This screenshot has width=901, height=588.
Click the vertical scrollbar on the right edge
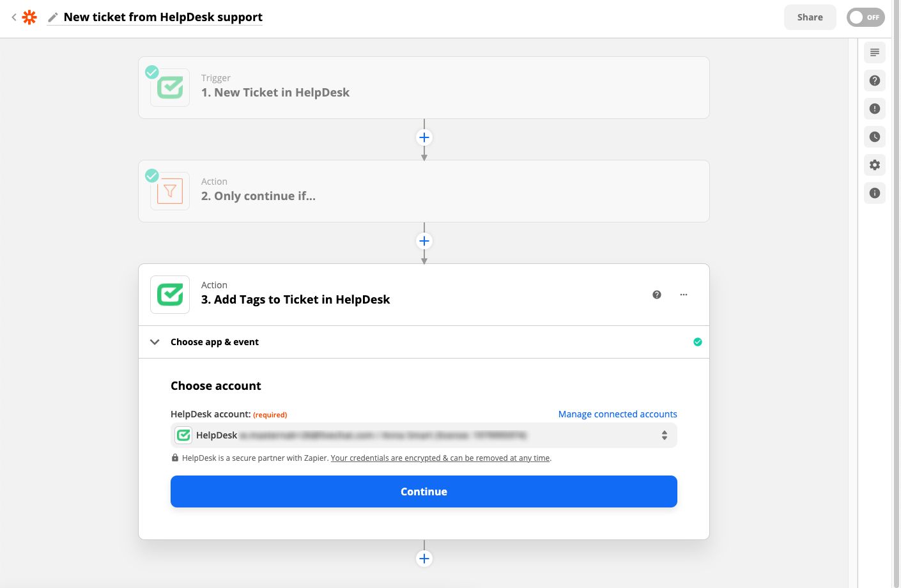coord(897,294)
